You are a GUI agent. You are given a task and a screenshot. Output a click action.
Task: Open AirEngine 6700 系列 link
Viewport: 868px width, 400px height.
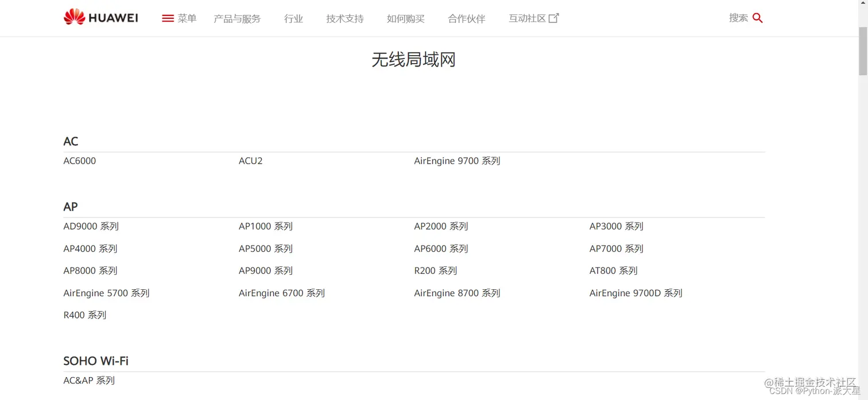click(x=282, y=293)
